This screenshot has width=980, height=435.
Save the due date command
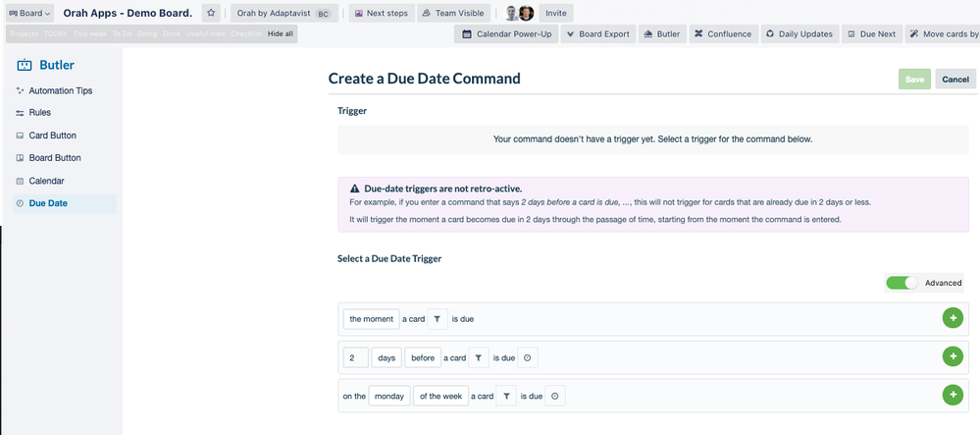tap(914, 79)
